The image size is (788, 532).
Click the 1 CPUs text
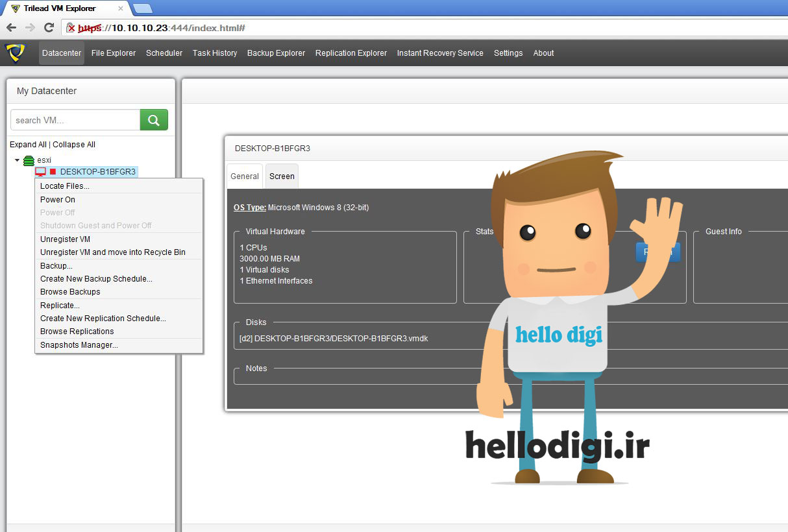coord(253,248)
